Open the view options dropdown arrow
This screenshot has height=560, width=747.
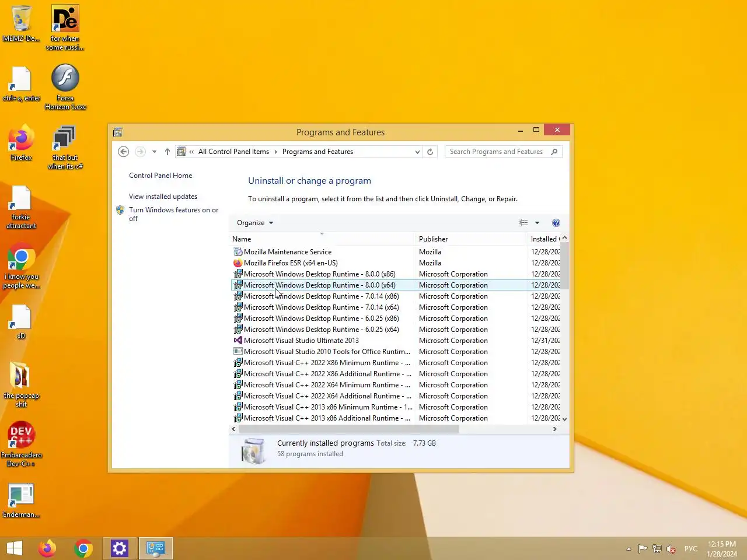click(x=537, y=223)
